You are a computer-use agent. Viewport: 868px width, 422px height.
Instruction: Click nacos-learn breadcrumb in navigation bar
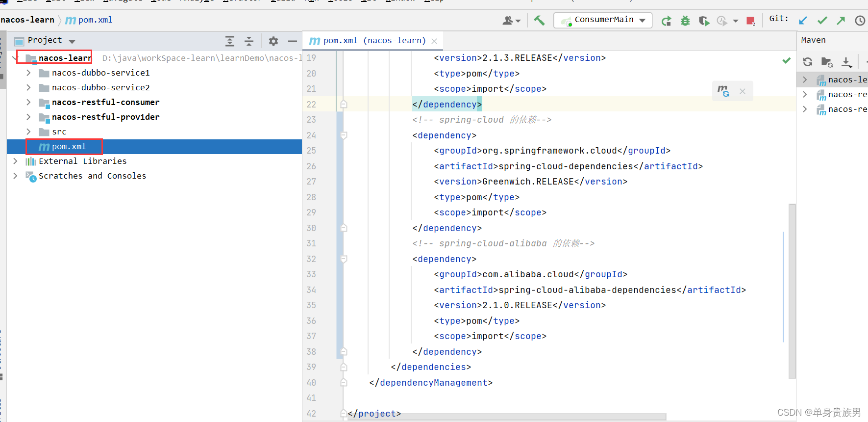coord(27,20)
